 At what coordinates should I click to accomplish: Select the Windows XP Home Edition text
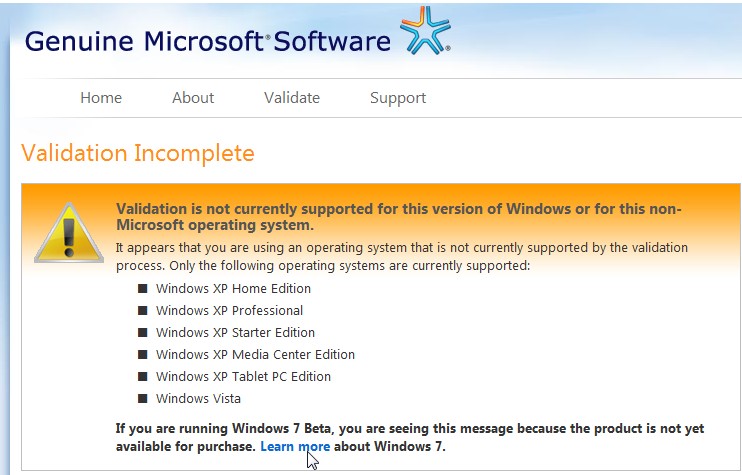coord(233,289)
